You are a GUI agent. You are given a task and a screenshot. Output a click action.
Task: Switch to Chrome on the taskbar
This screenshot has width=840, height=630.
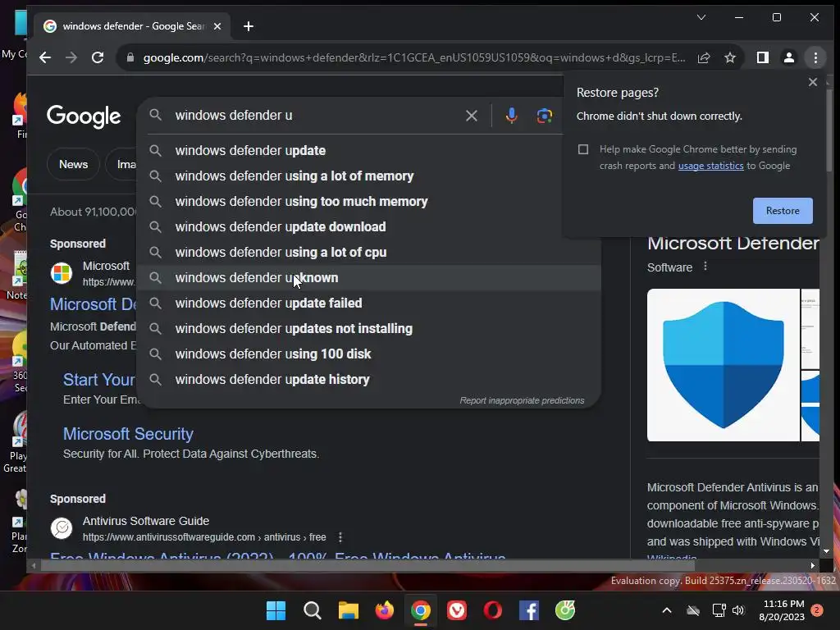[421, 610]
